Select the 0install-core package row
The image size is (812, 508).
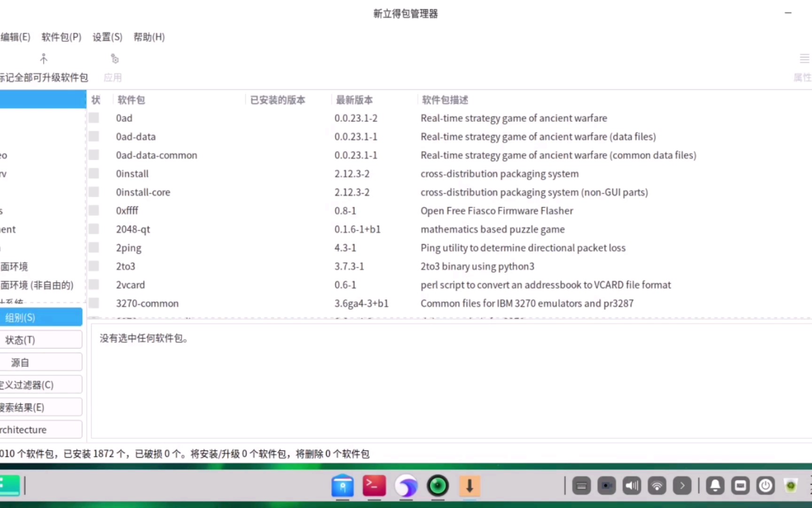tap(143, 192)
